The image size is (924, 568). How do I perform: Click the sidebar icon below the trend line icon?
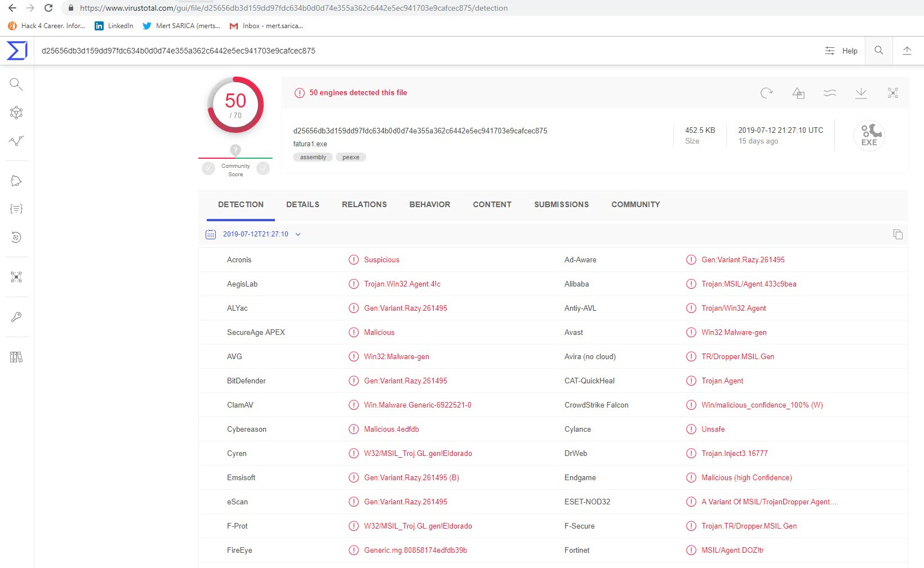16,181
